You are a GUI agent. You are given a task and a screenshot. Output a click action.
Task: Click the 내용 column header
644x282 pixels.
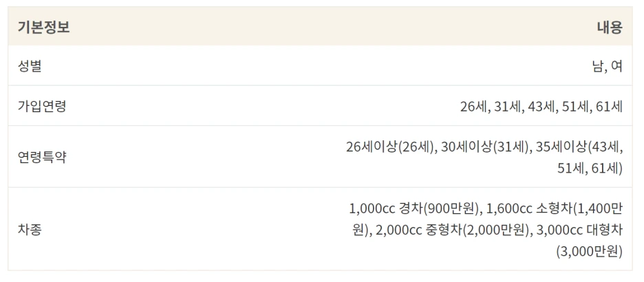click(610, 27)
